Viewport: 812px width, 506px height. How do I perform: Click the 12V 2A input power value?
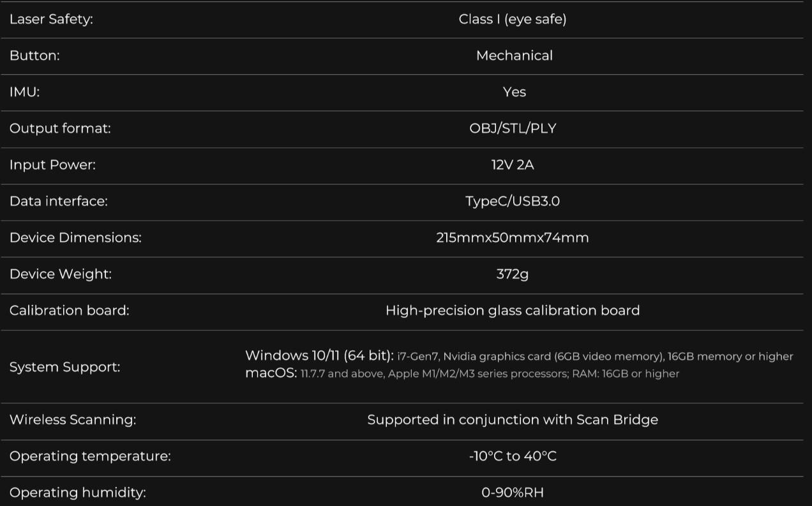coord(513,165)
